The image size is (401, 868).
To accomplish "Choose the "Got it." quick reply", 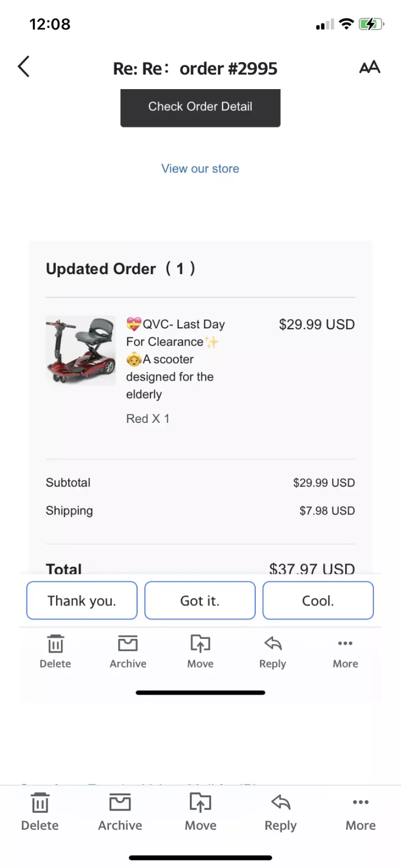I will coord(200,600).
